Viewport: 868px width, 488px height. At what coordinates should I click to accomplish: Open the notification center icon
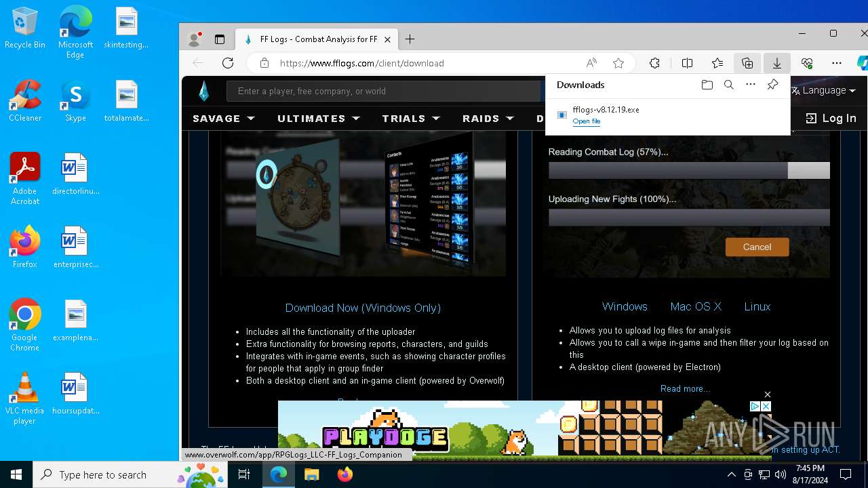tap(846, 474)
